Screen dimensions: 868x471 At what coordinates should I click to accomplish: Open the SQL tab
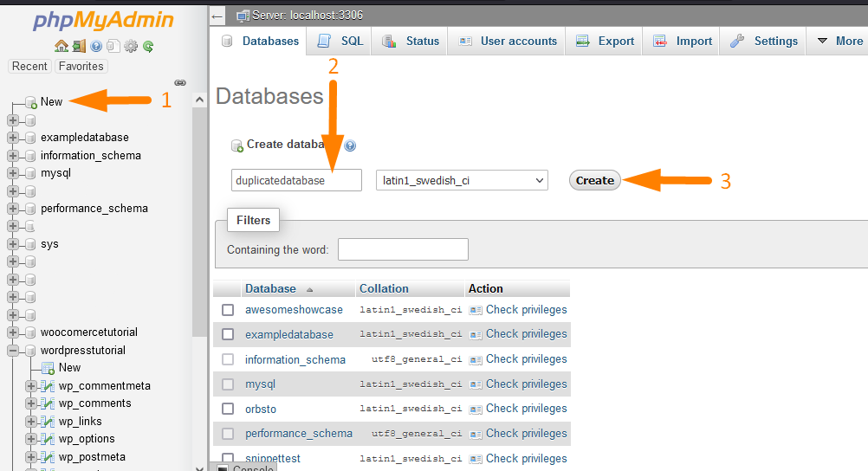coord(339,41)
